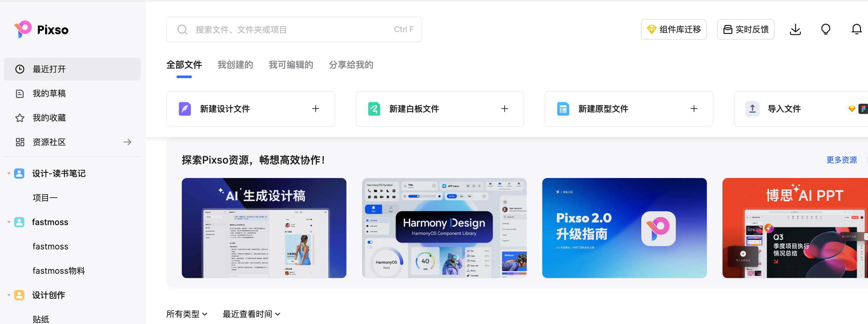Switch to the 分享给我的 tab
This screenshot has width=868, height=324.
pyautogui.click(x=351, y=65)
